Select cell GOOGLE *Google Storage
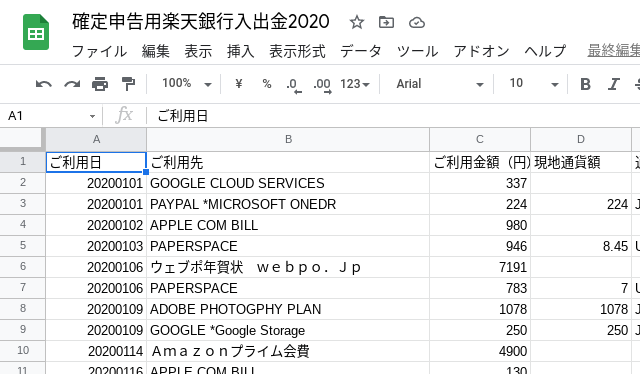Screen dimensions: 640x374 click(288, 330)
